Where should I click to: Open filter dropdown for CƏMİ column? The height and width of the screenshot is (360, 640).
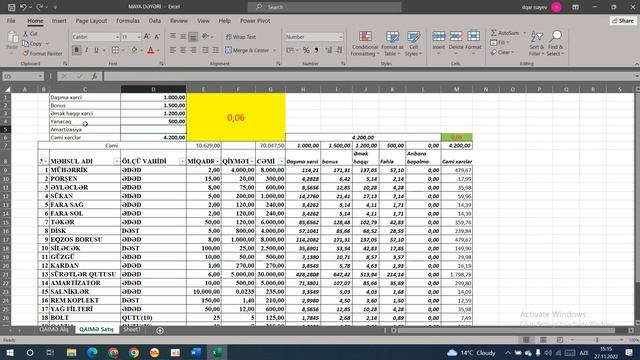pos(281,162)
